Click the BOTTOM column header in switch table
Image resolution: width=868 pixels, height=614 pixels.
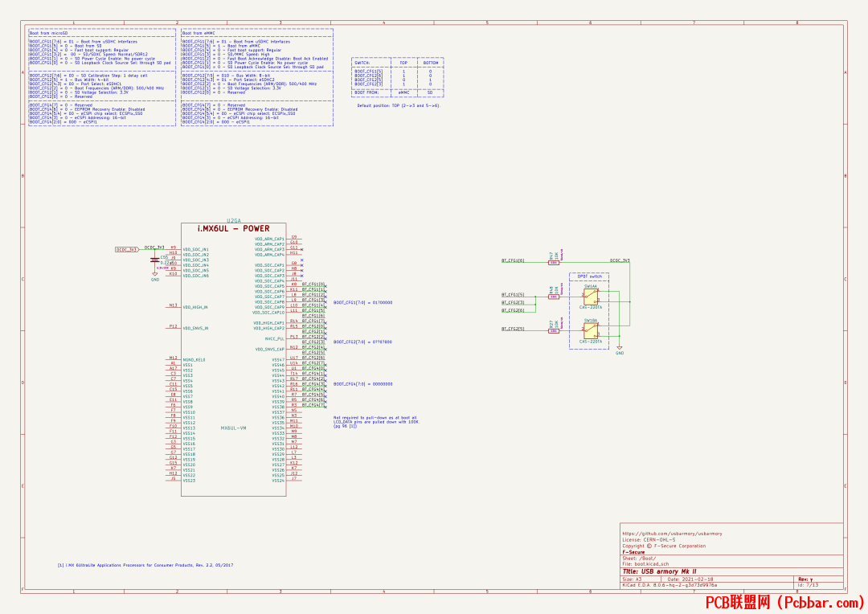431,63
